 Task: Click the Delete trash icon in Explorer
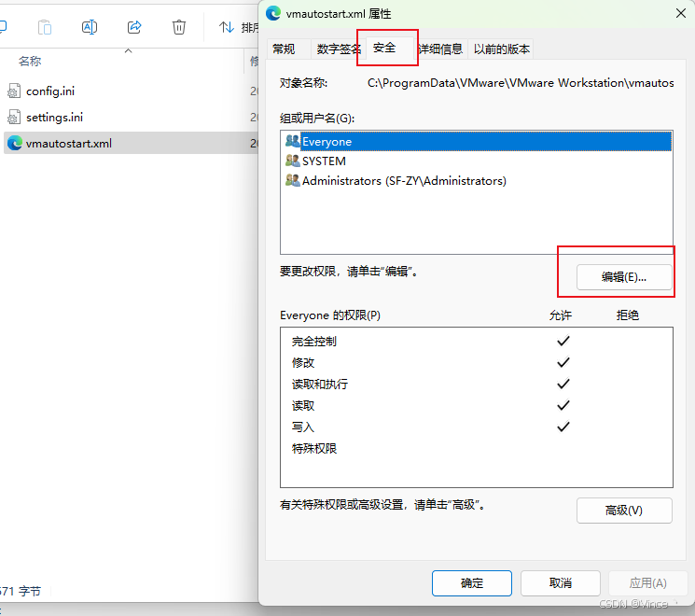click(x=179, y=27)
